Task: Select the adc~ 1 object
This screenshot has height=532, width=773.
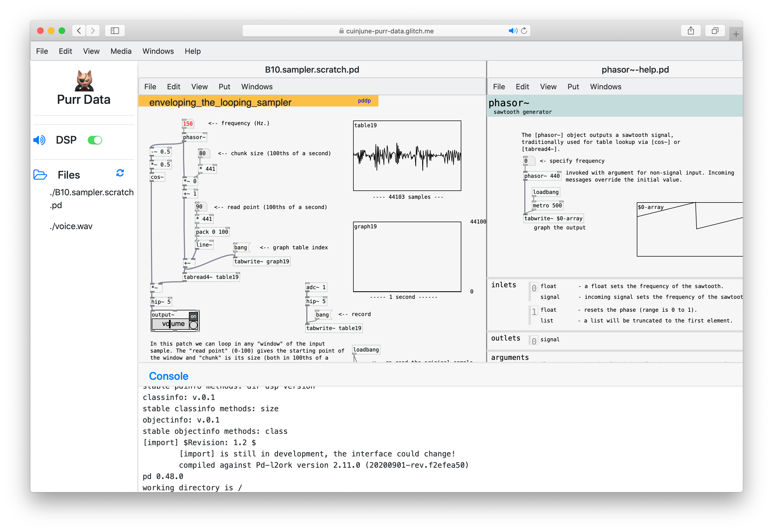Action: coord(316,287)
